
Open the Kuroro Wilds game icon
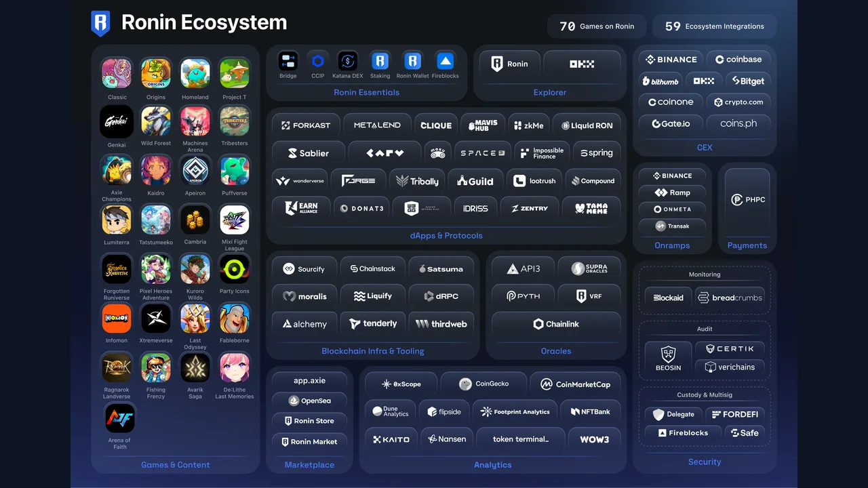coord(195,269)
